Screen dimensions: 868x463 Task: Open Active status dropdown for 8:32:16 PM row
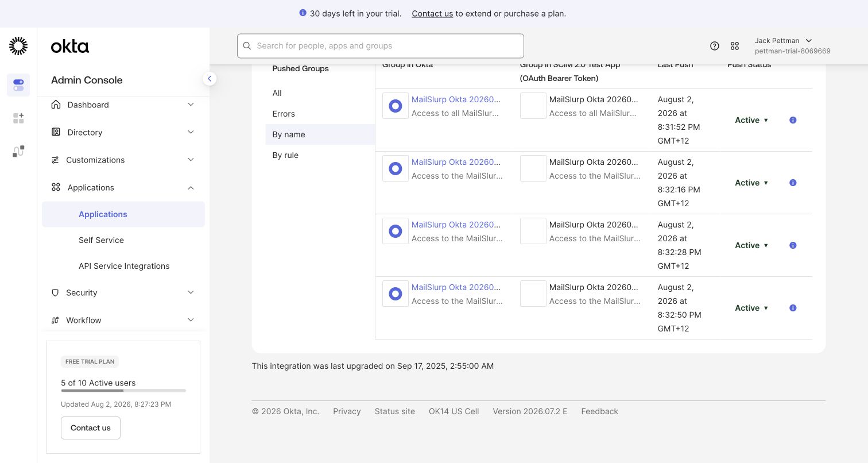pos(751,183)
